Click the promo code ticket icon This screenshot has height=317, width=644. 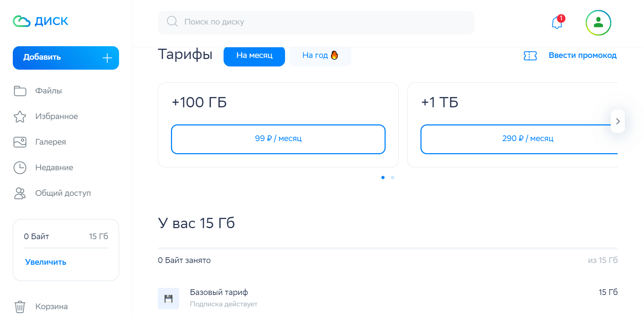[530, 56]
